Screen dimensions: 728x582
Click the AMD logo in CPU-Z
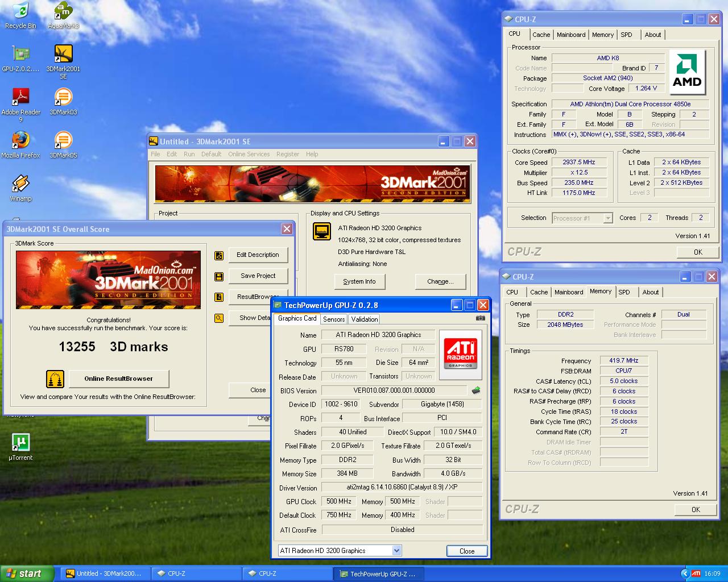[x=687, y=72]
